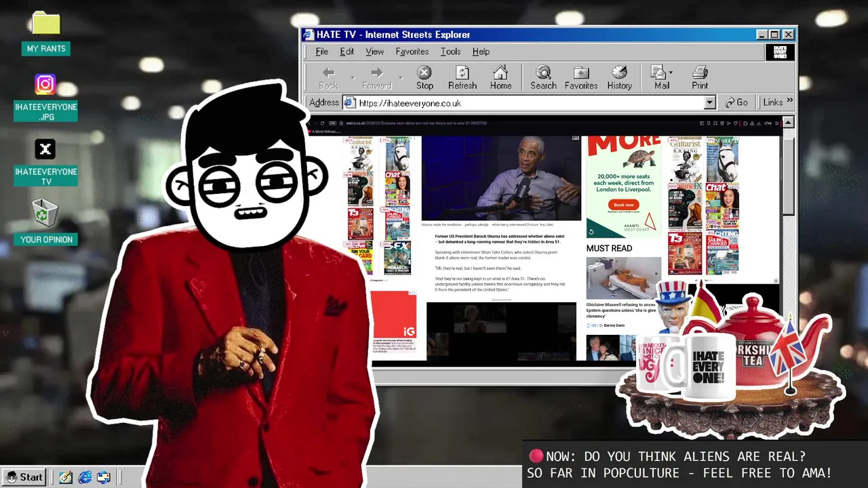868x488 pixels.
Task: Open the Tools menu
Action: 450,52
